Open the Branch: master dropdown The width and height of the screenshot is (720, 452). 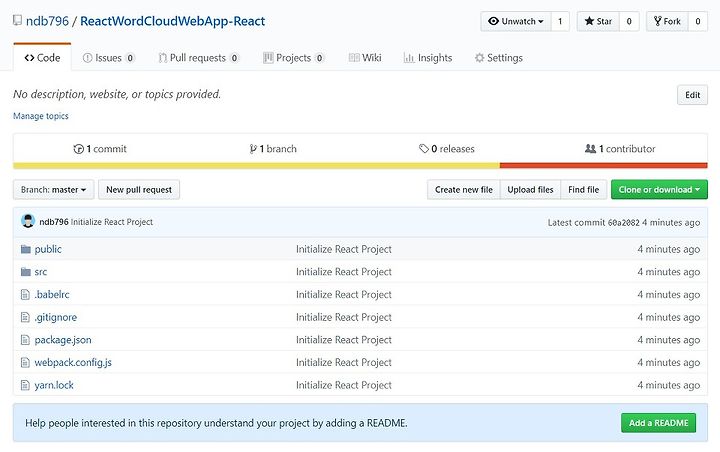pyautogui.click(x=53, y=190)
